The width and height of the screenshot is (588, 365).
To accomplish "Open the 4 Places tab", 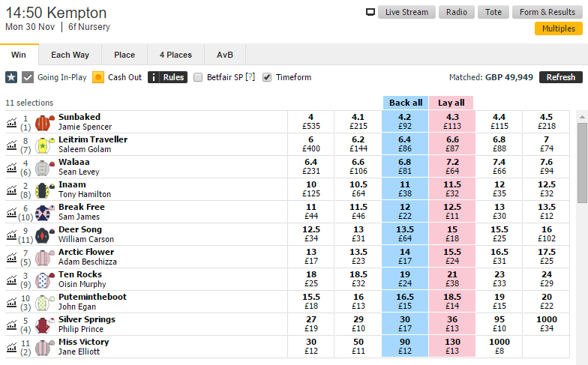I will point(175,55).
